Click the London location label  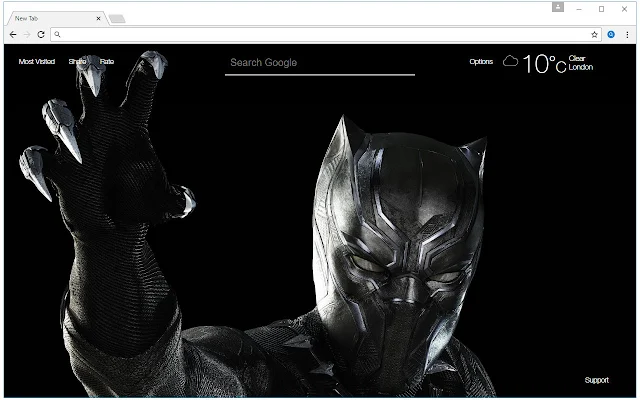pos(581,67)
